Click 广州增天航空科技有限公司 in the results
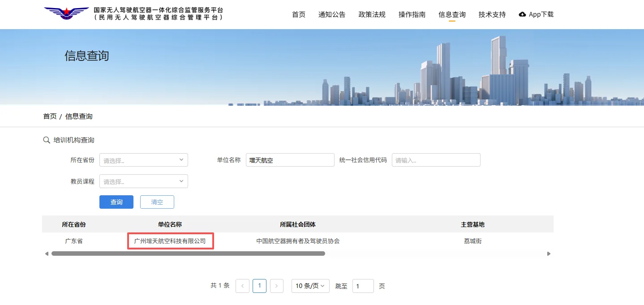644x305 pixels. pyautogui.click(x=170, y=241)
